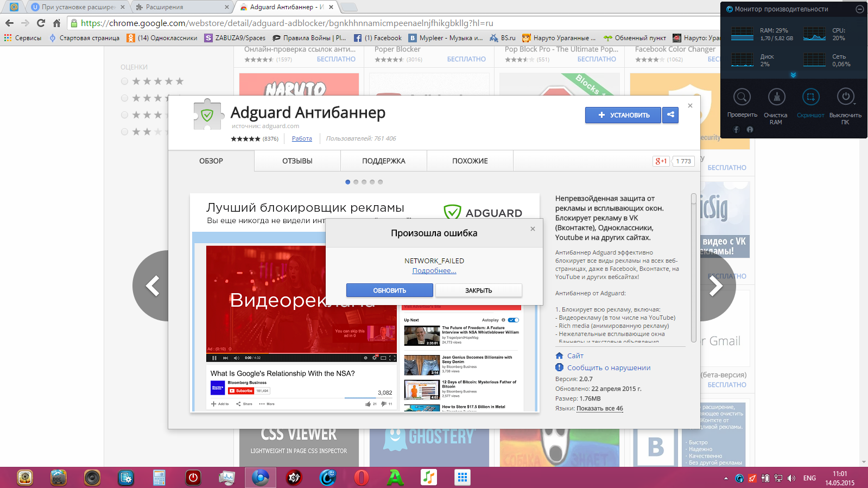
Task: Close the Adguard extension detail overlay
Action: [x=690, y=105]
